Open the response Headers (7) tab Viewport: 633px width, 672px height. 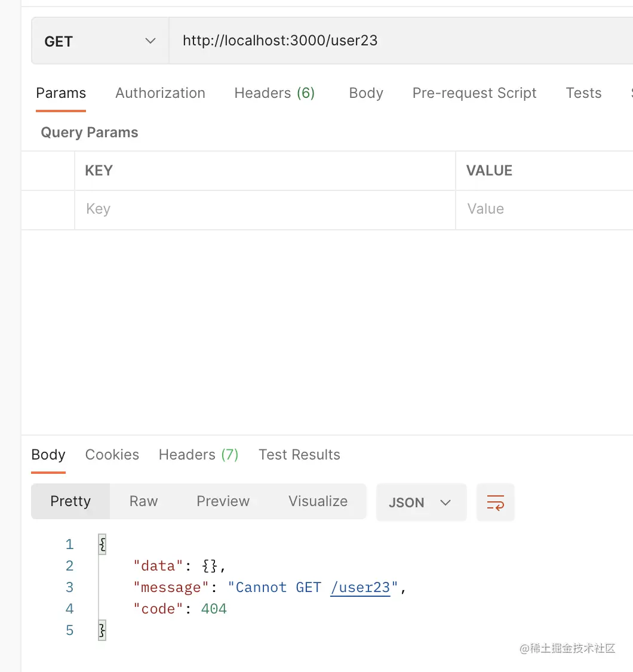[198, 455]
